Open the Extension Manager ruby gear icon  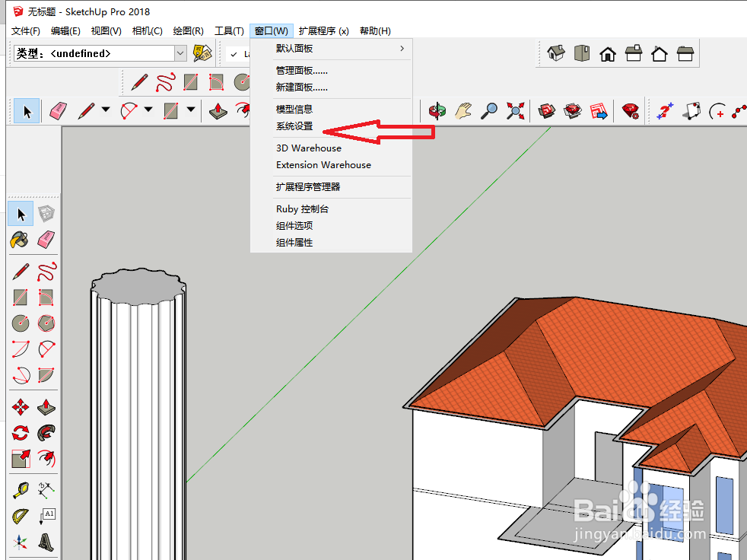[x=631, y=111]
